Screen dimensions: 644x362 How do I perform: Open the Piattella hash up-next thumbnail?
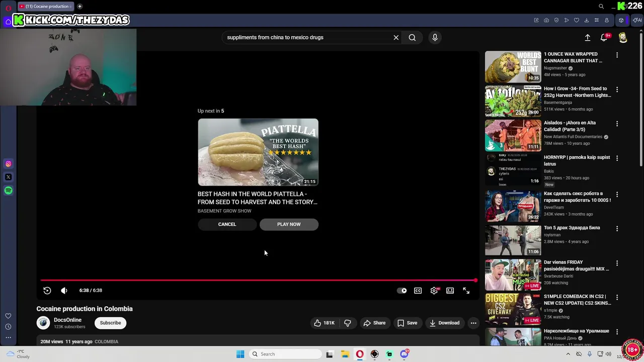pyautogui.click(x=258, y=152)
